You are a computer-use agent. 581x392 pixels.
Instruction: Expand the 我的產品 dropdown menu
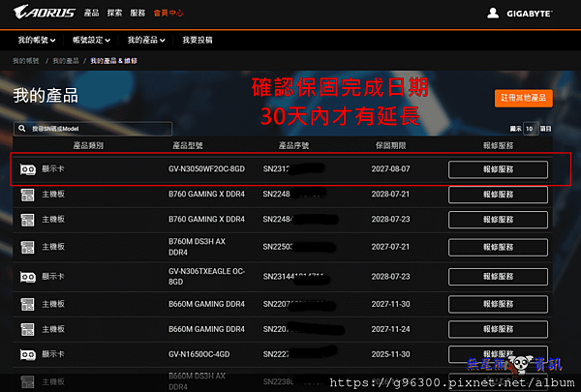pyautogui.click(x=146, y=40)
